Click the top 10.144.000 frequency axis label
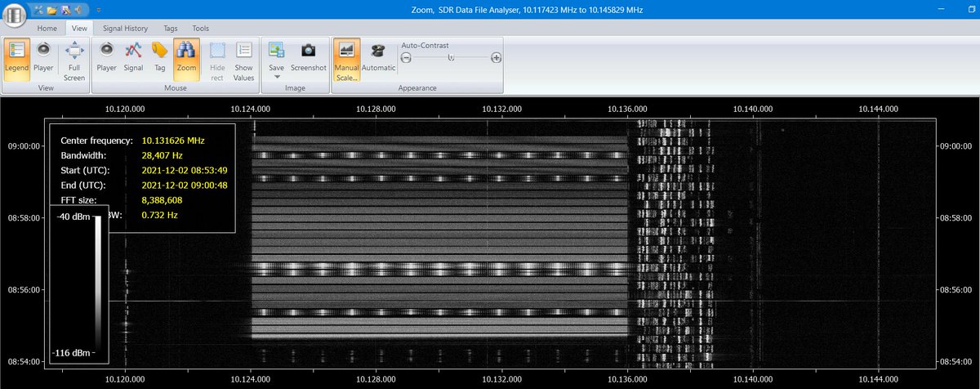Image resolution: width=980 pixels, height=389 pixels. tap(879, 108)
